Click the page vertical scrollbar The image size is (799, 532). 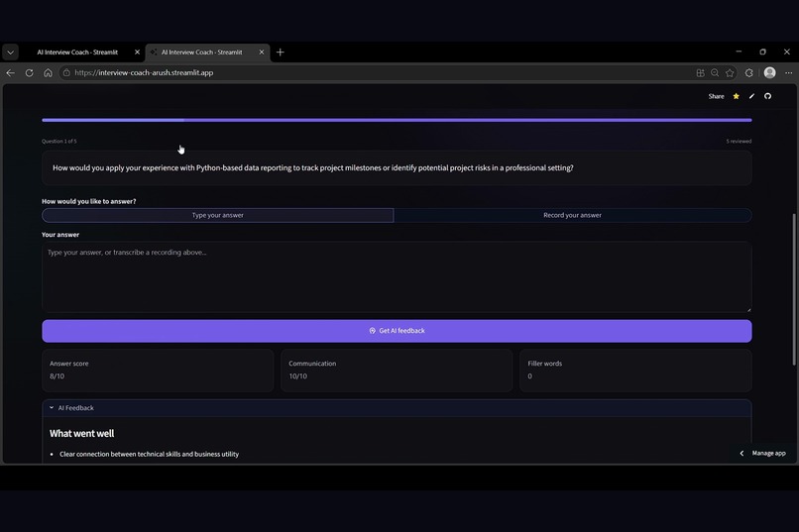(793, 289)
